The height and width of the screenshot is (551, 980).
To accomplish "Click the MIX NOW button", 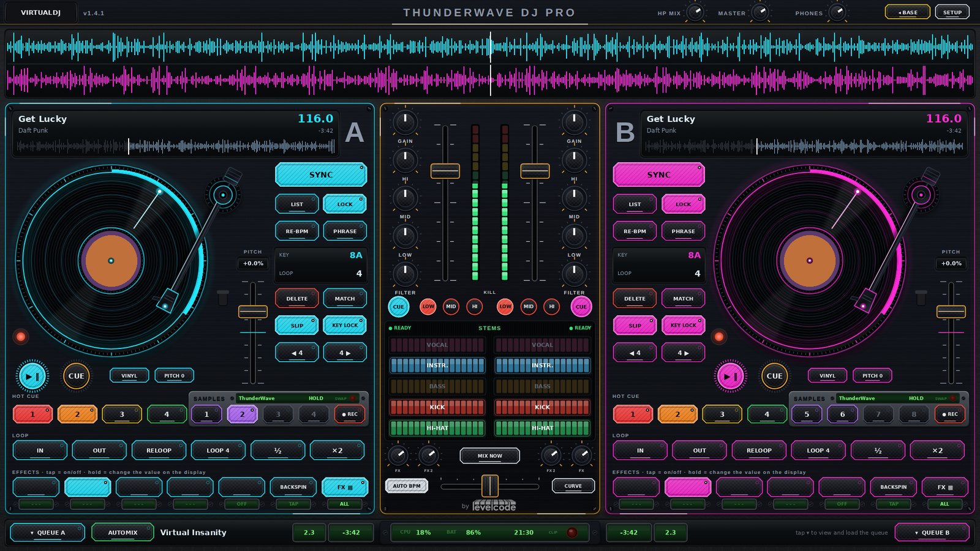I will (490, 455).
